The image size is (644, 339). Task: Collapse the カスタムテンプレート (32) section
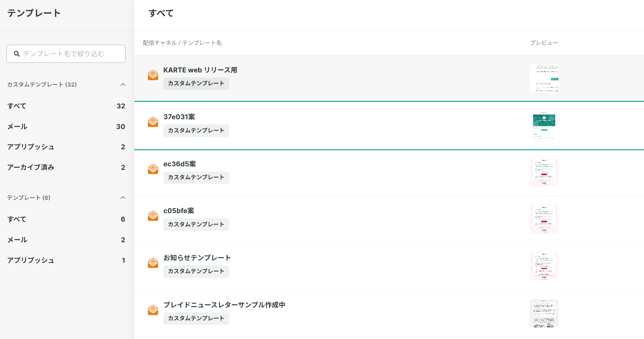point(123,84)
